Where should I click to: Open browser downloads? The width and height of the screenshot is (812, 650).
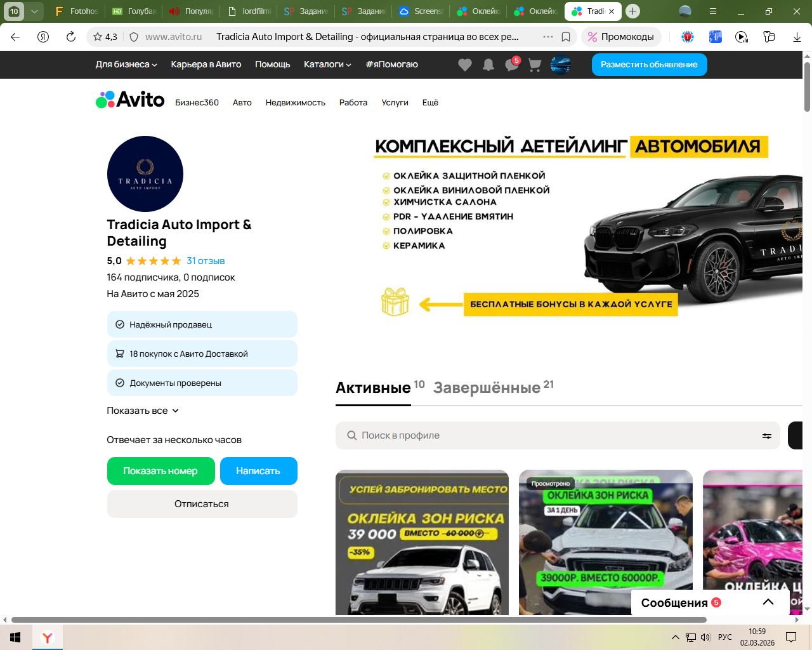[797, 37]
